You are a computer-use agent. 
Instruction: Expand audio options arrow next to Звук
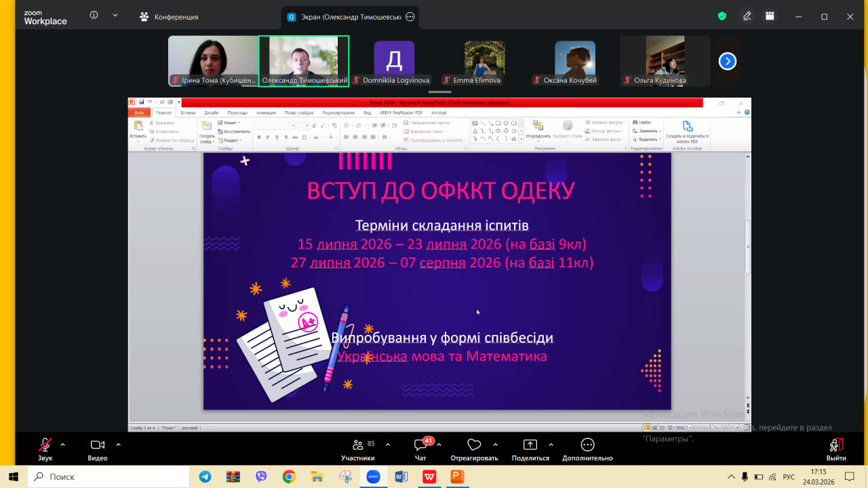point(63,445)
